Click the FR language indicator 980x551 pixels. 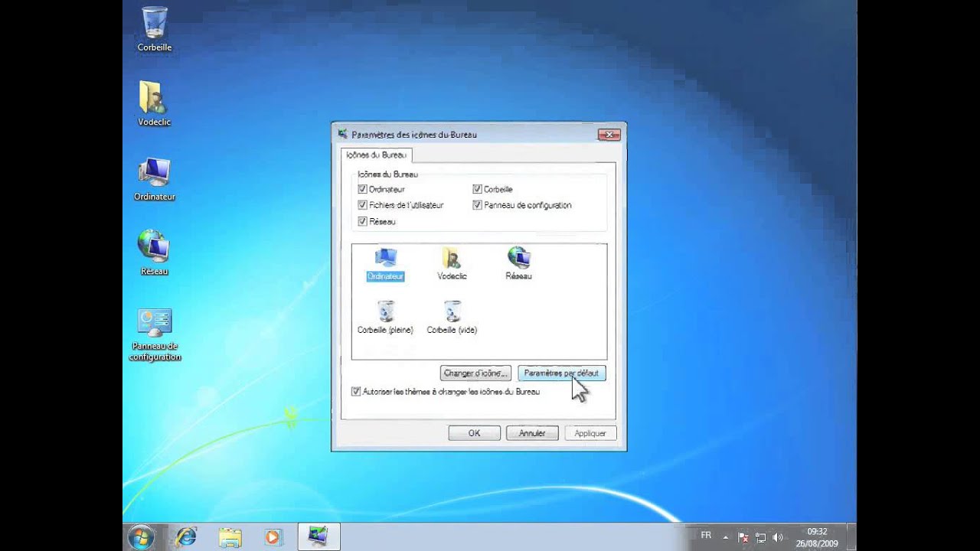[706, 536]
